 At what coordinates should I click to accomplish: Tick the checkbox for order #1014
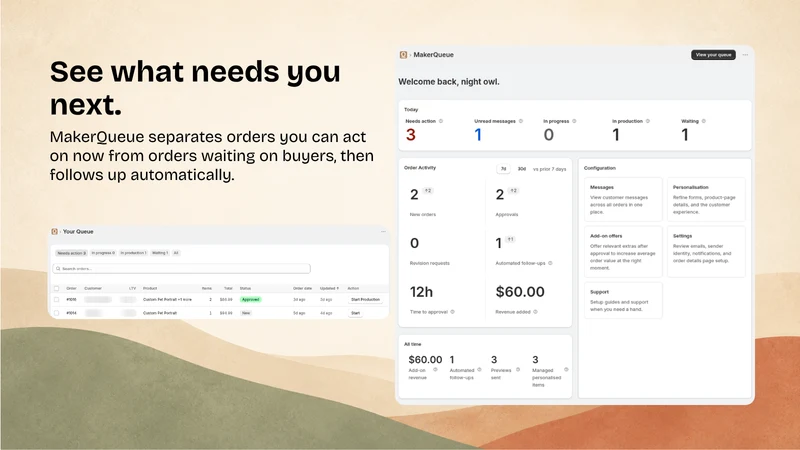(x=57, y=313)
